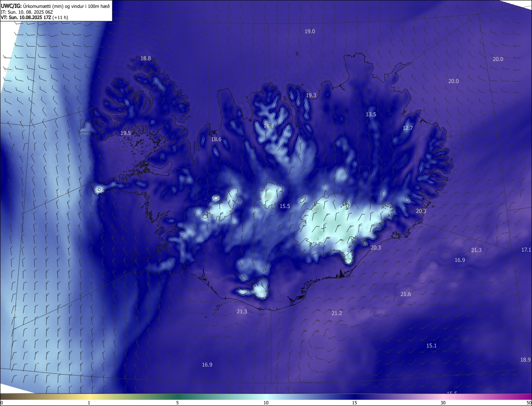Click the 18.8 value on the map

pos(145,59)
